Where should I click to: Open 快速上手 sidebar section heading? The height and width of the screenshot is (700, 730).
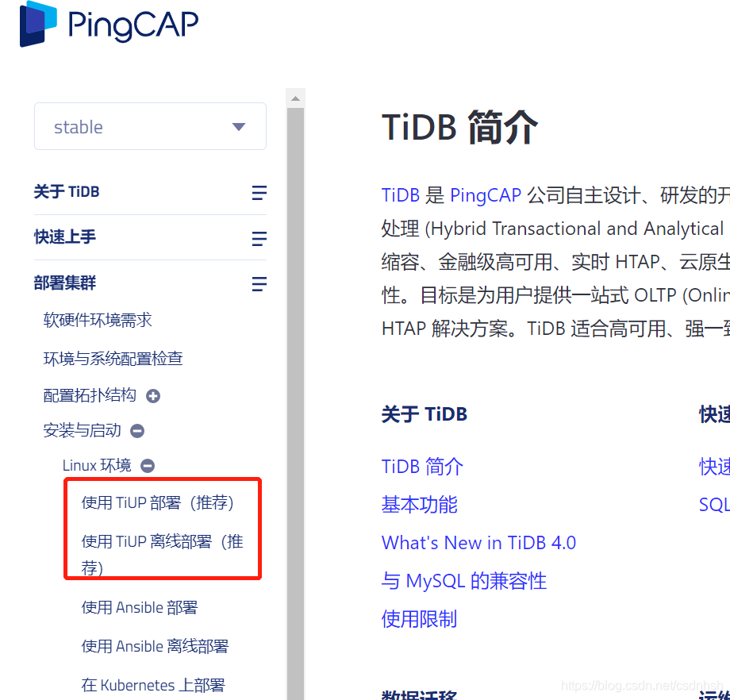65,237
